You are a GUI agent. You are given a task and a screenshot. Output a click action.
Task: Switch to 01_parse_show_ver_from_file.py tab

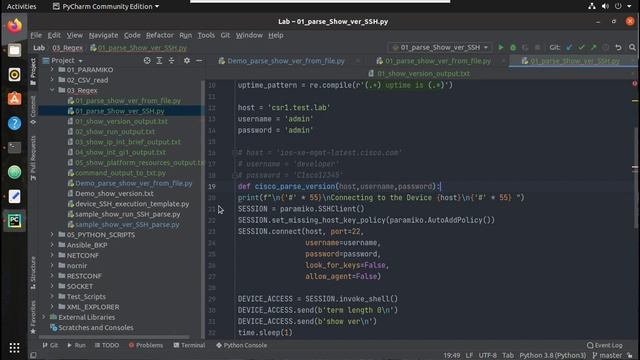click(x=438, y=61)
